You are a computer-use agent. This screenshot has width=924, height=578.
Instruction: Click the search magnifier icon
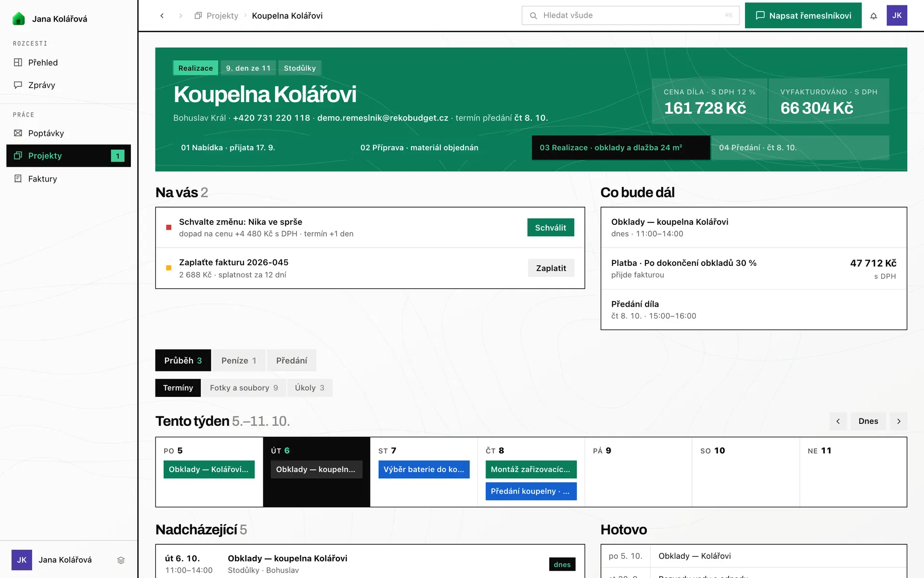coord(533,15)
